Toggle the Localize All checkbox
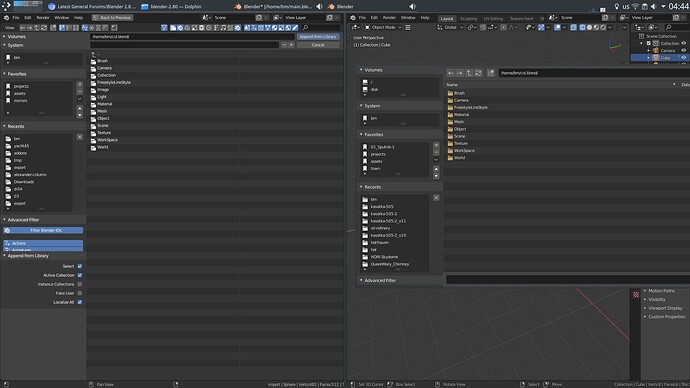 [x=80, y=302]
